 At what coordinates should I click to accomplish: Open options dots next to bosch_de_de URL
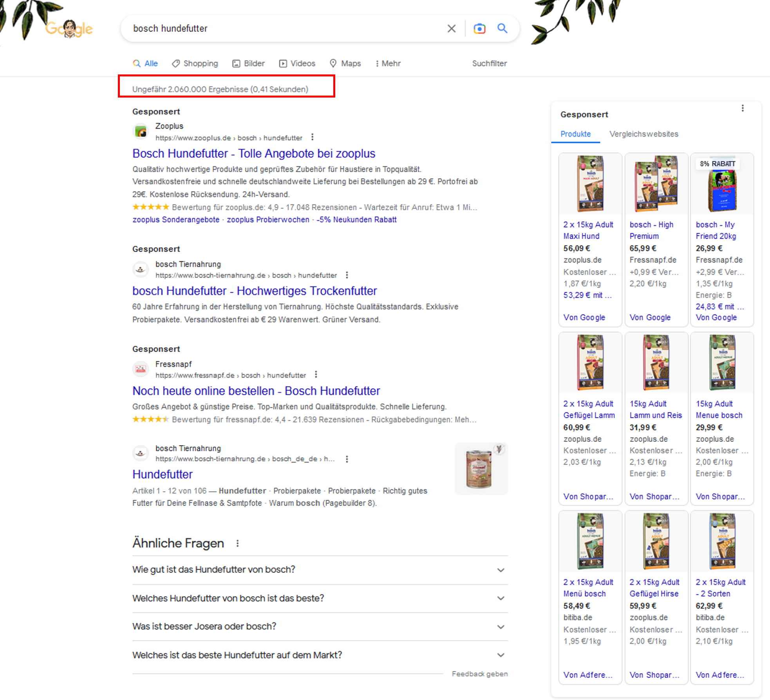click(x=347, y=459)
